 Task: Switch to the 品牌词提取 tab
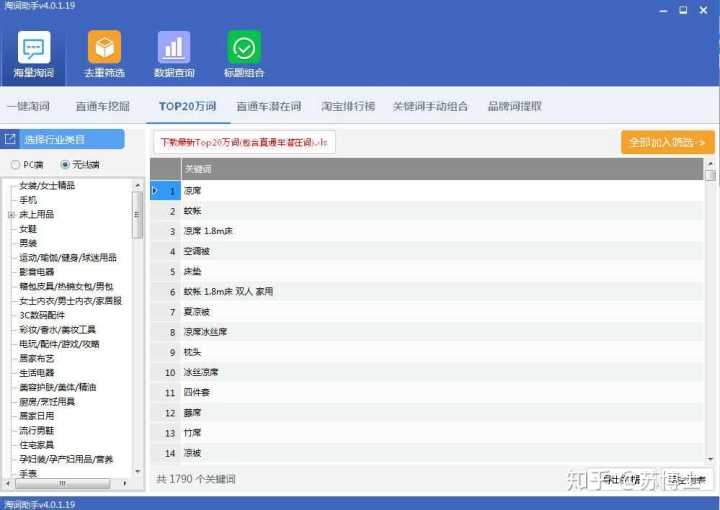[x=514, y=106]
